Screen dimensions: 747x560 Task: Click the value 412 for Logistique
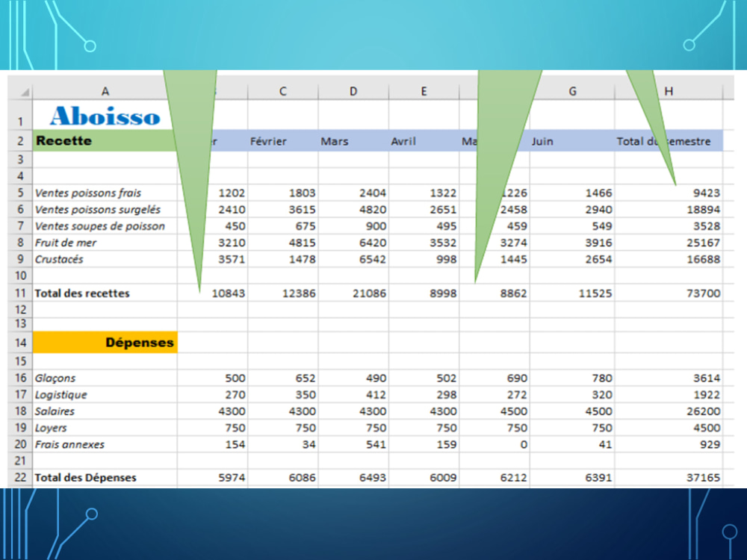(376, 395)
